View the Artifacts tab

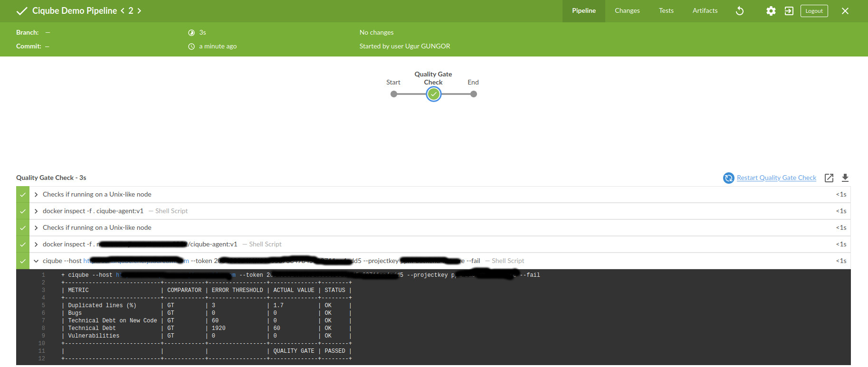[705, 11]
